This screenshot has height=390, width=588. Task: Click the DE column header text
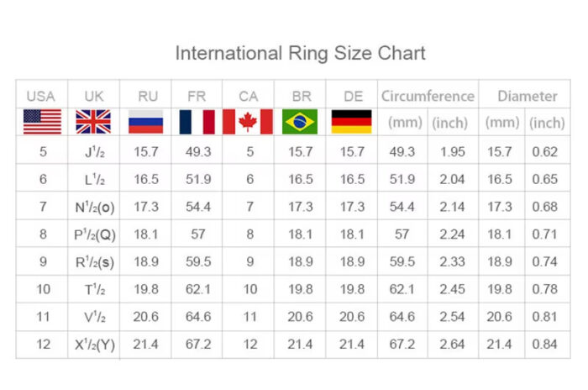point(353,97)
